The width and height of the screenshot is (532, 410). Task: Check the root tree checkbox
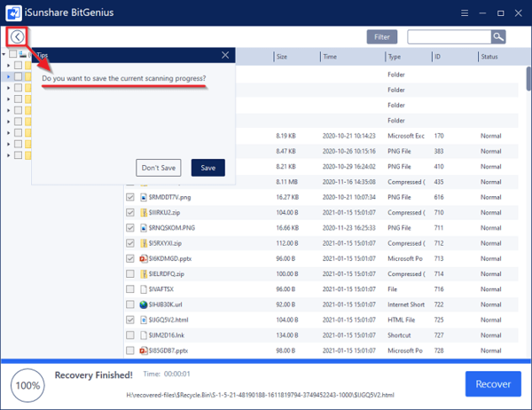point(13,54)
